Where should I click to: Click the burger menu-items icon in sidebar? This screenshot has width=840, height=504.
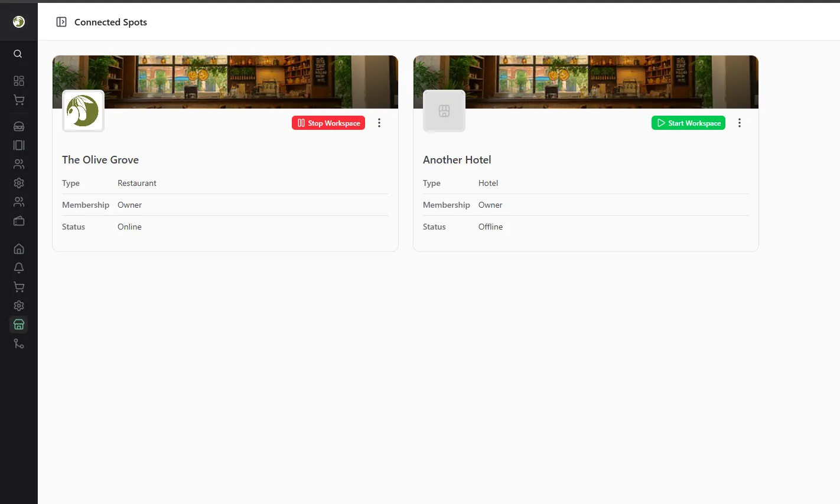19,126
